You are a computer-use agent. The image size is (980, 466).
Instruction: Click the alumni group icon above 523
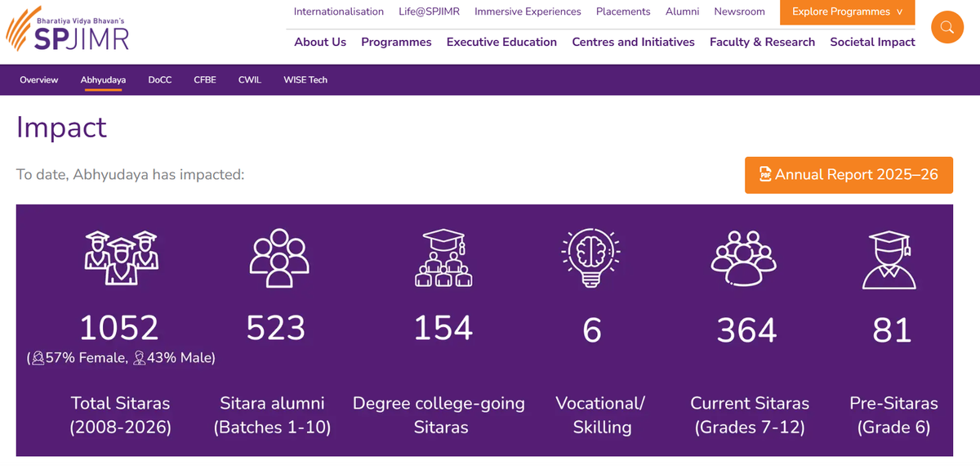coord(280,258)
